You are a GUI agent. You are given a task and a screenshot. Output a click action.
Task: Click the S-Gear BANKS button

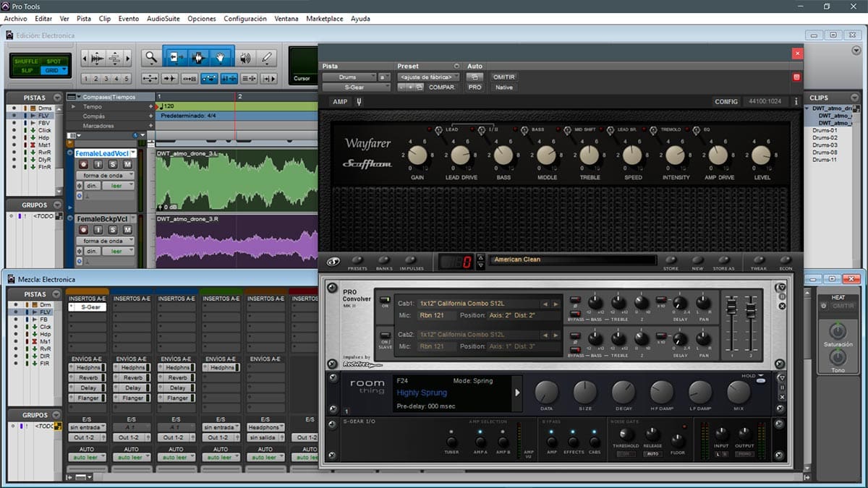tap(383, 262)
